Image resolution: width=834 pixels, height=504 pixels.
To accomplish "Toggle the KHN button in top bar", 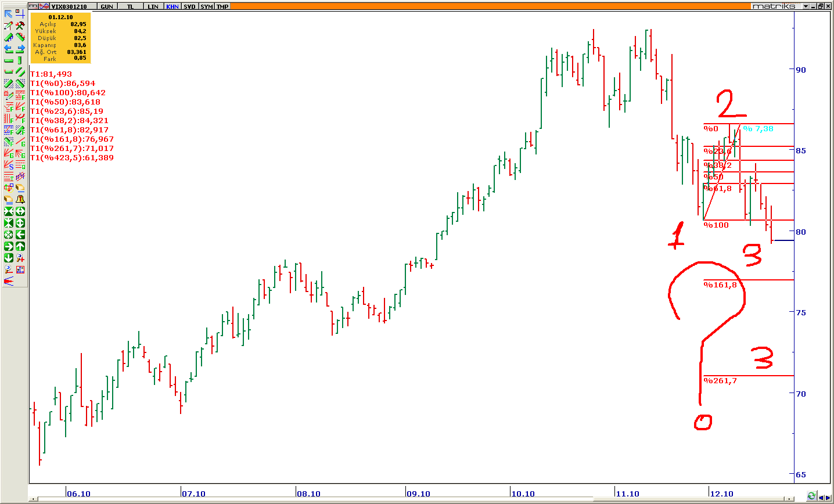I will [172, 6].
